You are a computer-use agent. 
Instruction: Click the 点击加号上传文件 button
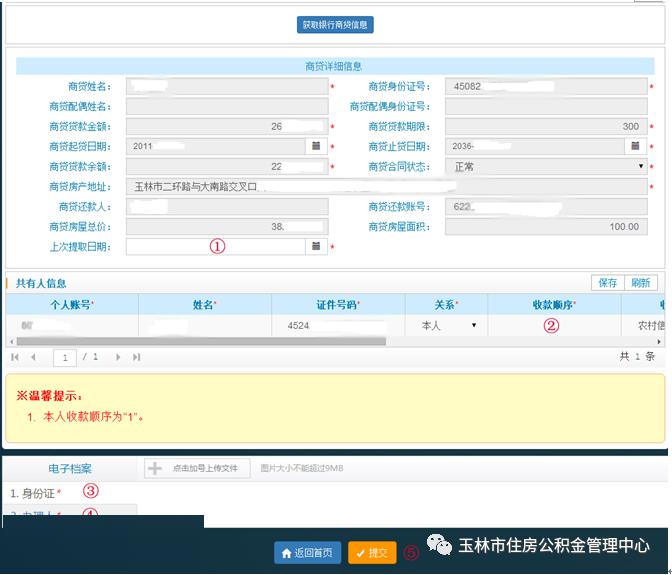coord(197,468)
